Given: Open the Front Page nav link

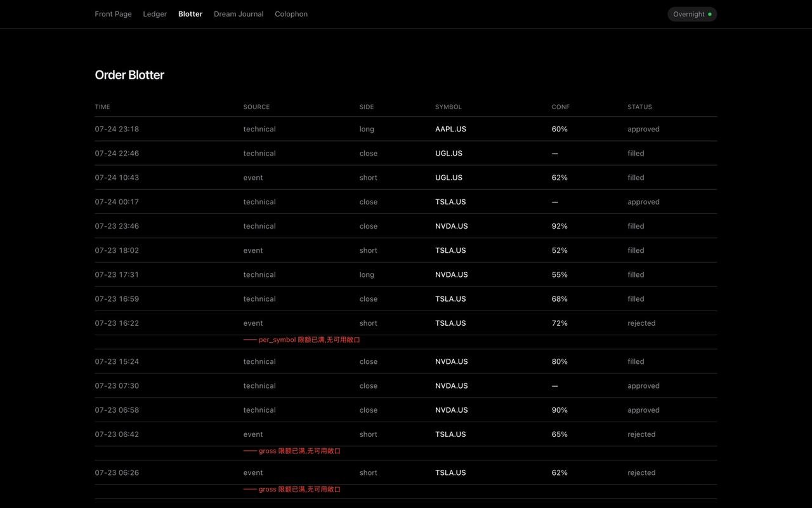Looking at the screenshot, I should [x=114, y=14].
